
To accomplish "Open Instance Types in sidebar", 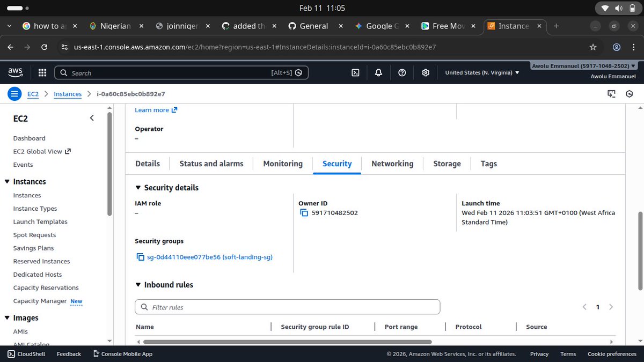I will click(35, 209).
